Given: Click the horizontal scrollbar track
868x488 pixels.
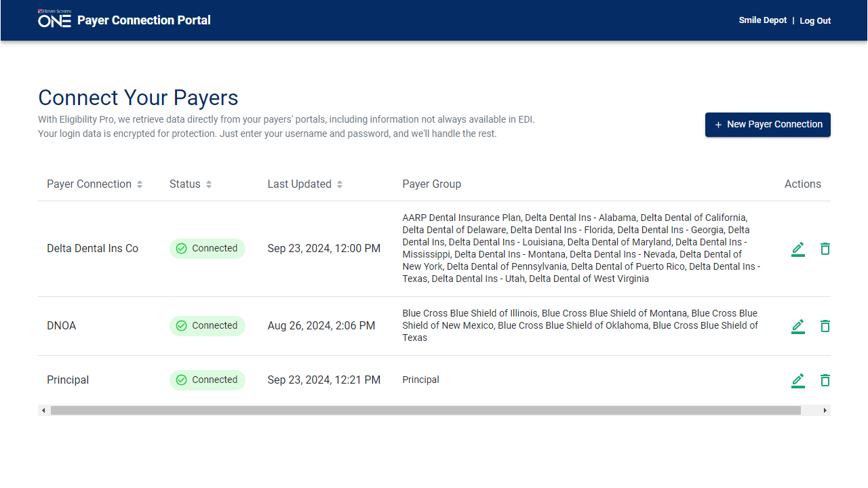Looking at the screenshot, I should tap(811, 411).
